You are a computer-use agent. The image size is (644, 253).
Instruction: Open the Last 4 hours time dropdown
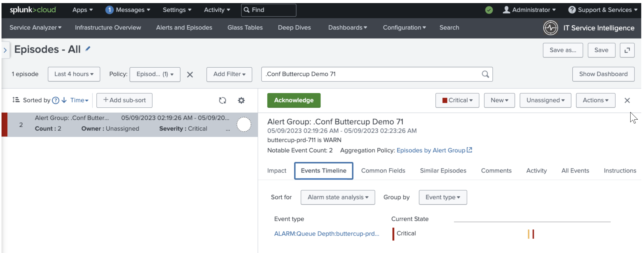coord(74,74)
